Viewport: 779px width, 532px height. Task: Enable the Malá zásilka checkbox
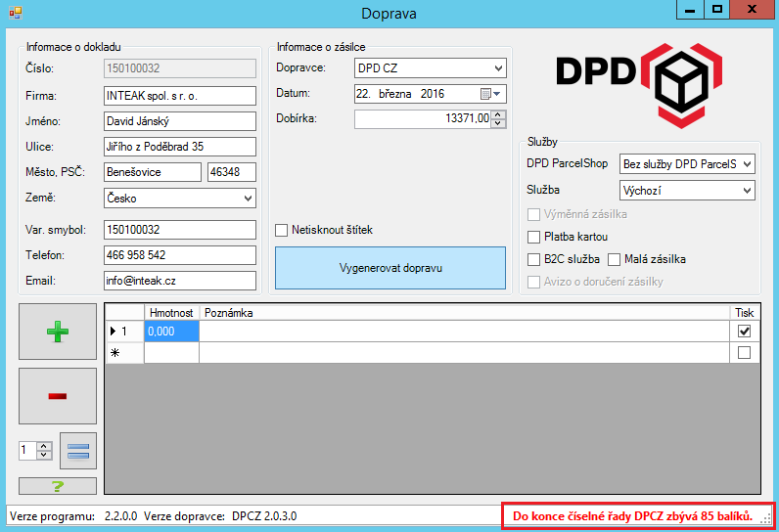[614, 259]
